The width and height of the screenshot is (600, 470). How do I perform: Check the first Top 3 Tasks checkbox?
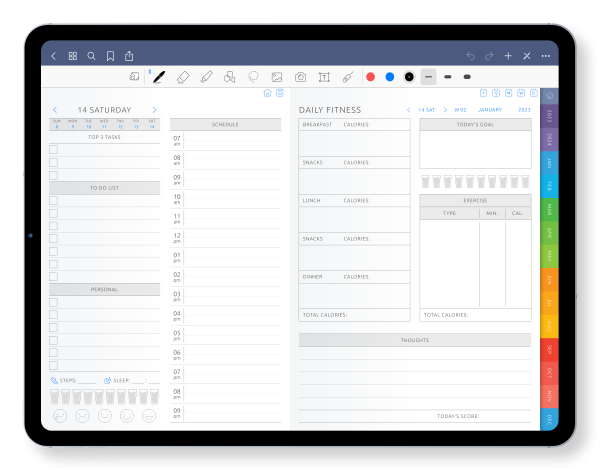pos(54,150)
